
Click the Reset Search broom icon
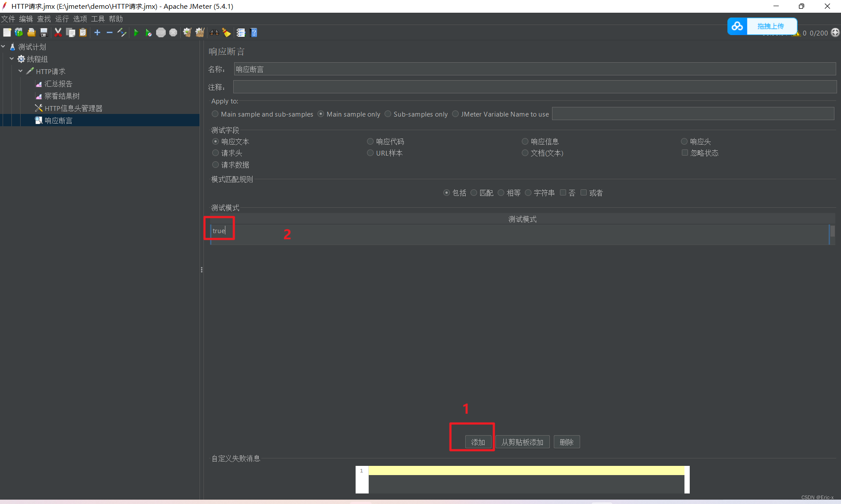tap(227, 32)
